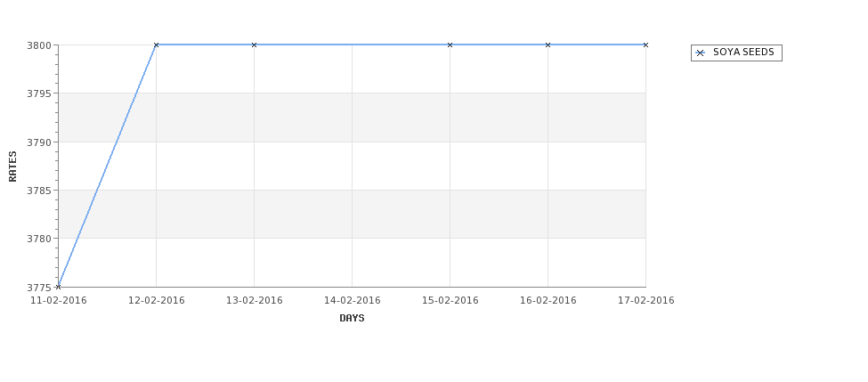Click the 3800 y-axis label
Image resolution: width=868 pixels, height=382 pixels.
coord(39,45)
